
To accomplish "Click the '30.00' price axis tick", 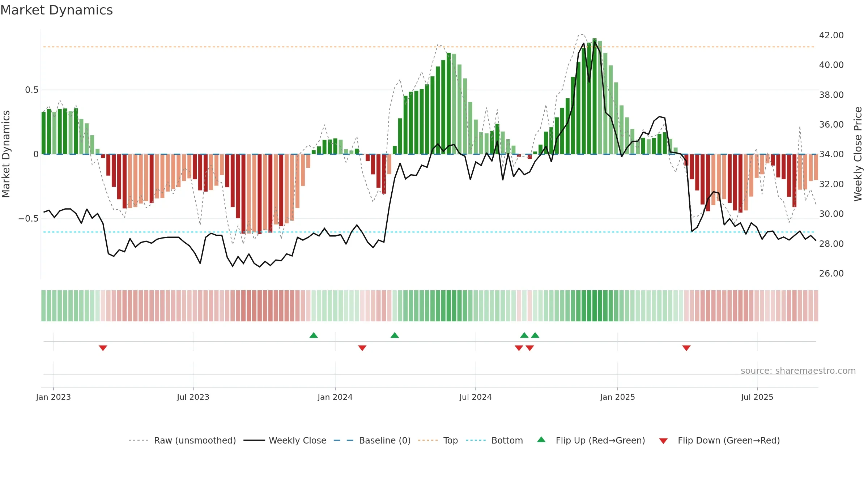I will coord(831,214).
